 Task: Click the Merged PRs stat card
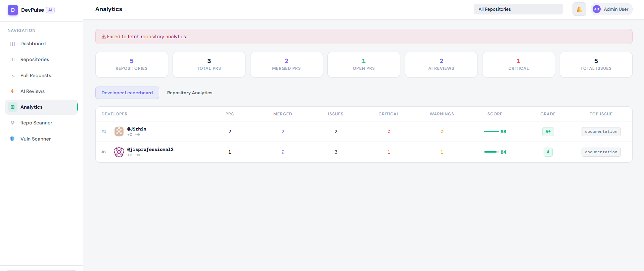286,64
